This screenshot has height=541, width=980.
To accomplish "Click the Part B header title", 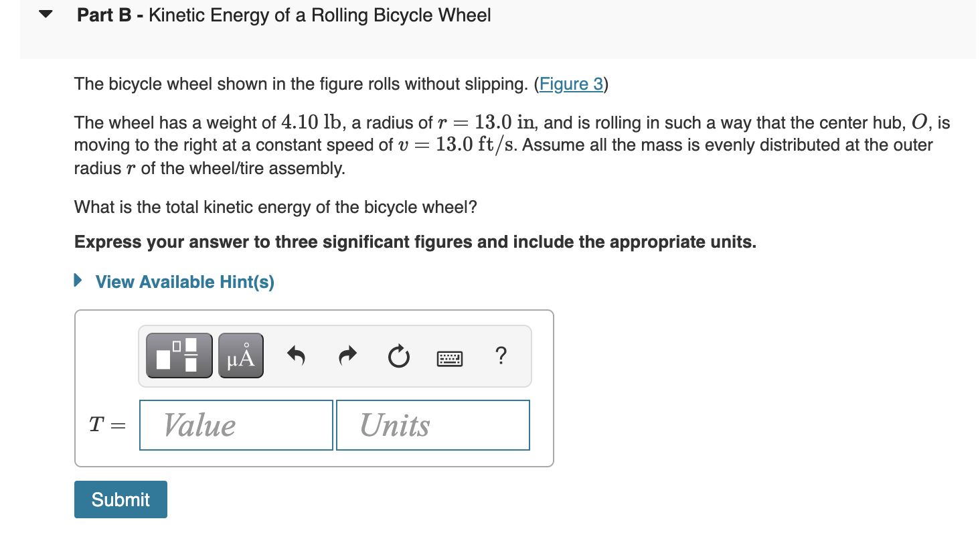I will [x=103, y=15].
